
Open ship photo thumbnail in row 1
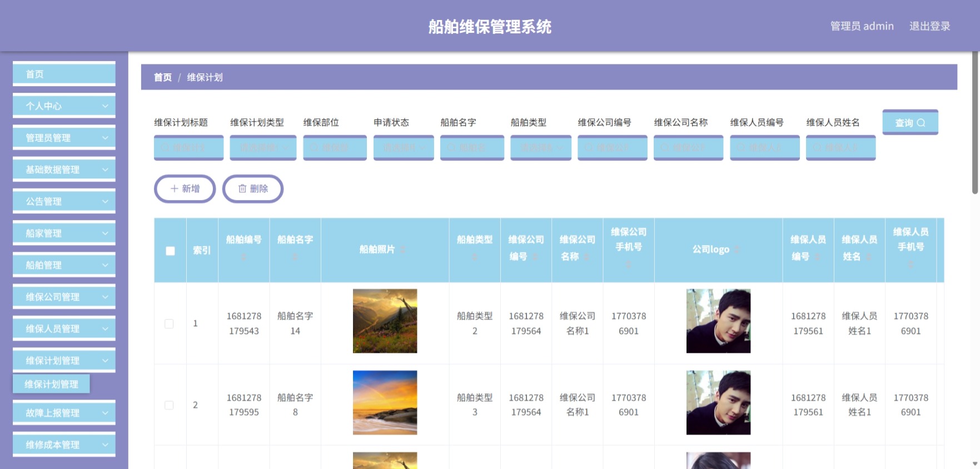click(x=385, y=321)
